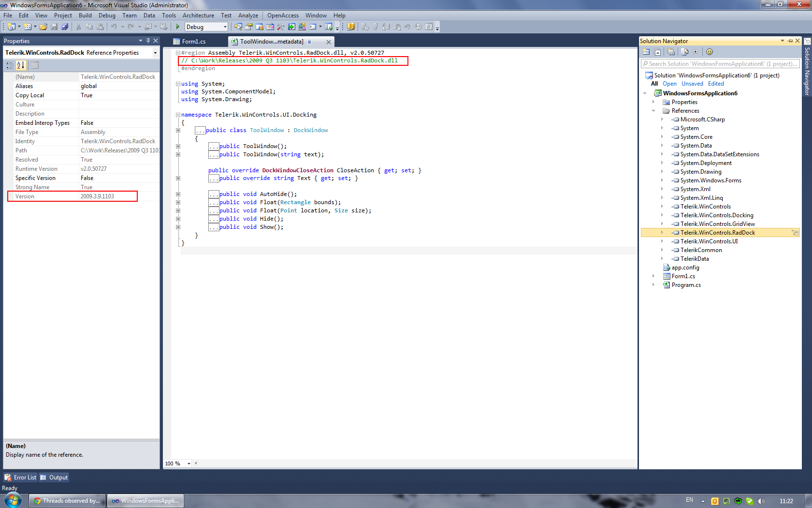
Task: Open the editor zoom level 100 % dropdown
Action: coord(188,463)
